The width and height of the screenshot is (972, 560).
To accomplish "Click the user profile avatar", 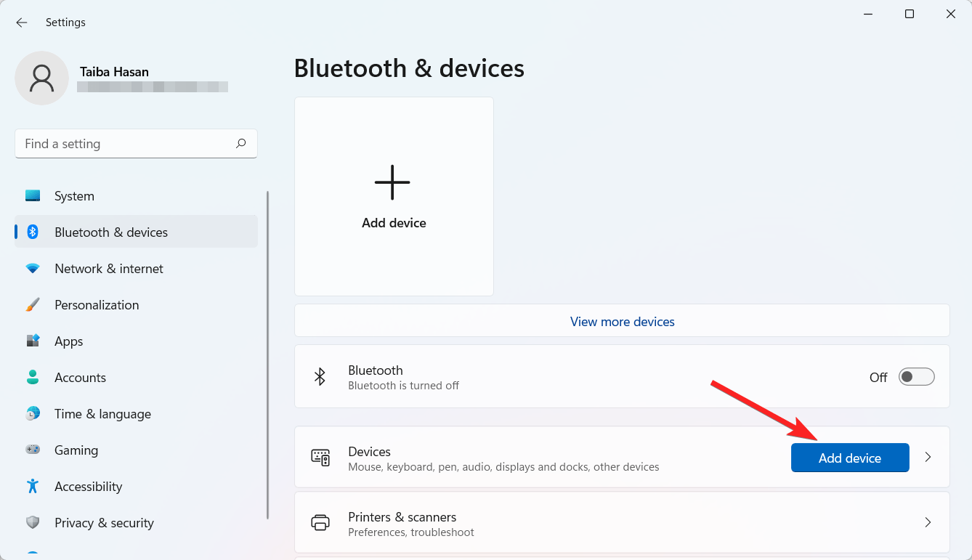I will [42, 78].
